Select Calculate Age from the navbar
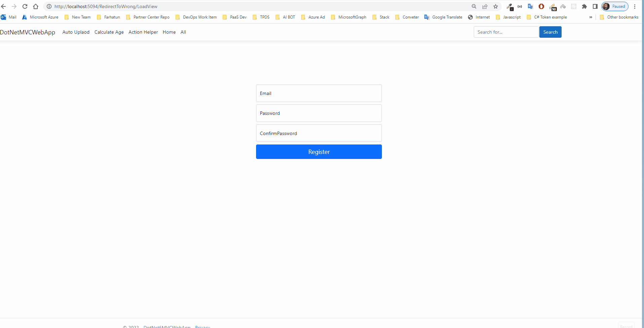 [109, 32]
